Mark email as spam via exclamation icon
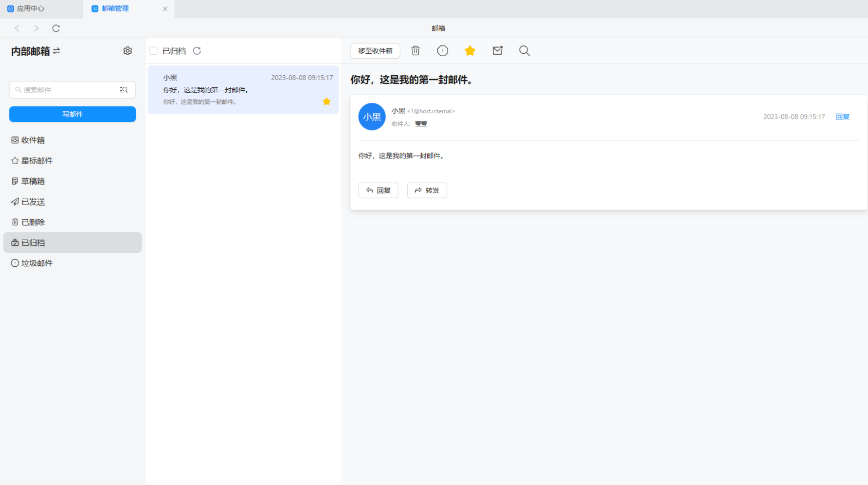Screen dimensions: 868x485 click(442, 51)
